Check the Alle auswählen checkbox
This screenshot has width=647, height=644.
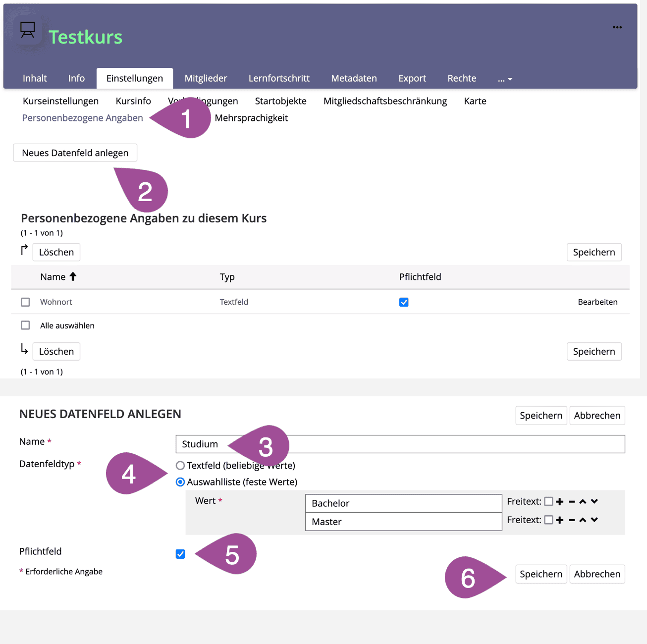[x=25, y=325]
